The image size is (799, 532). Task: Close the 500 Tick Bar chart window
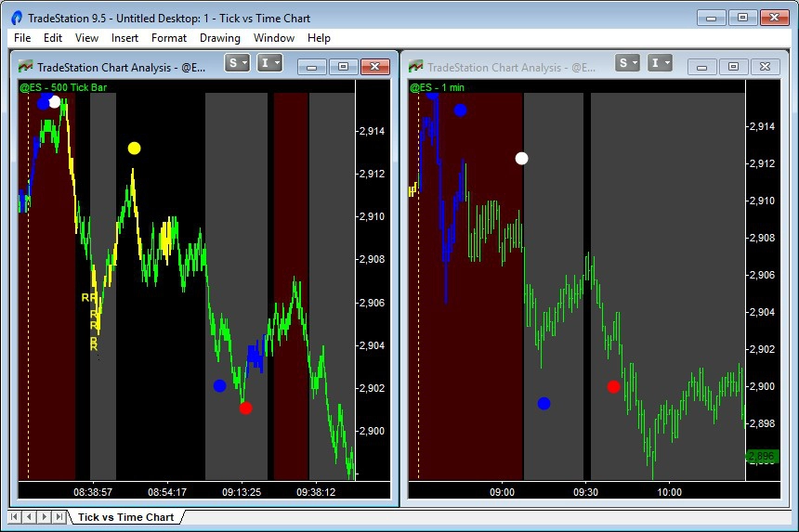375,67
